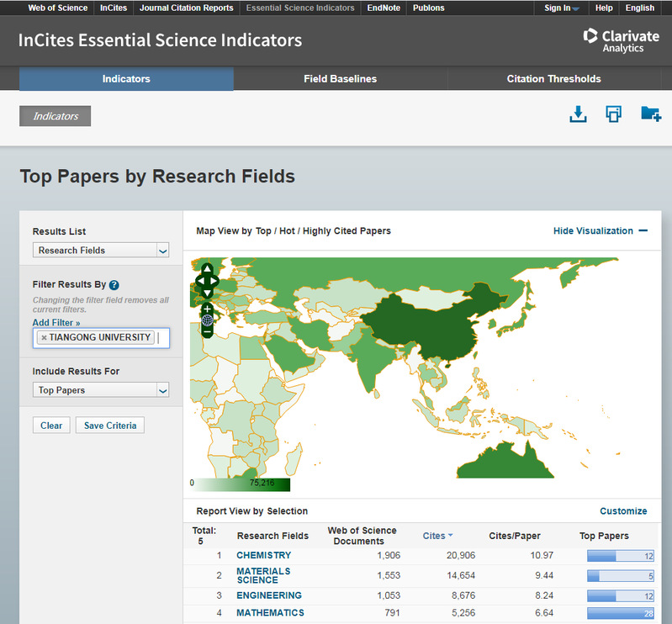
Task: Download the report via download icon
Action: [578, 114]
